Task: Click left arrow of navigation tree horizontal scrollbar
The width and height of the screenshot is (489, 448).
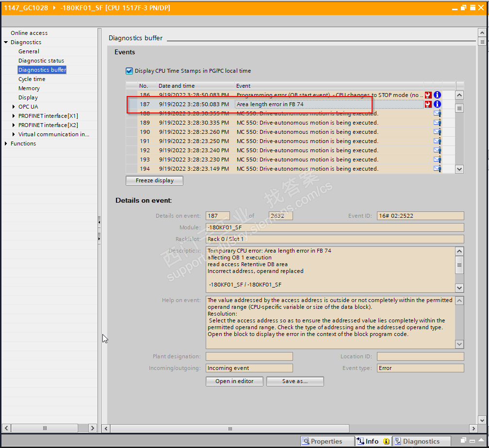Action: click(6, 428)
